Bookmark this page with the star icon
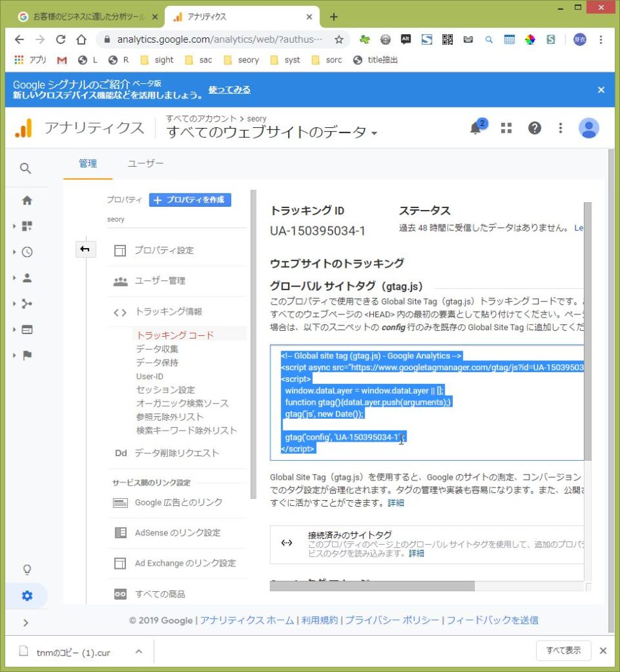Screen dimensions: 620x672 pos(339,39)
